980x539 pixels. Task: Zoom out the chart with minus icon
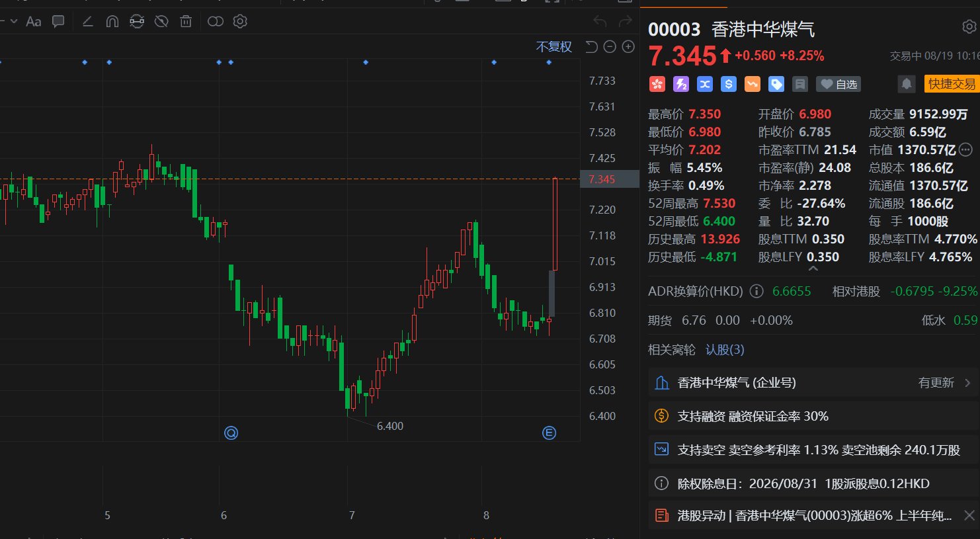point(610,47)
